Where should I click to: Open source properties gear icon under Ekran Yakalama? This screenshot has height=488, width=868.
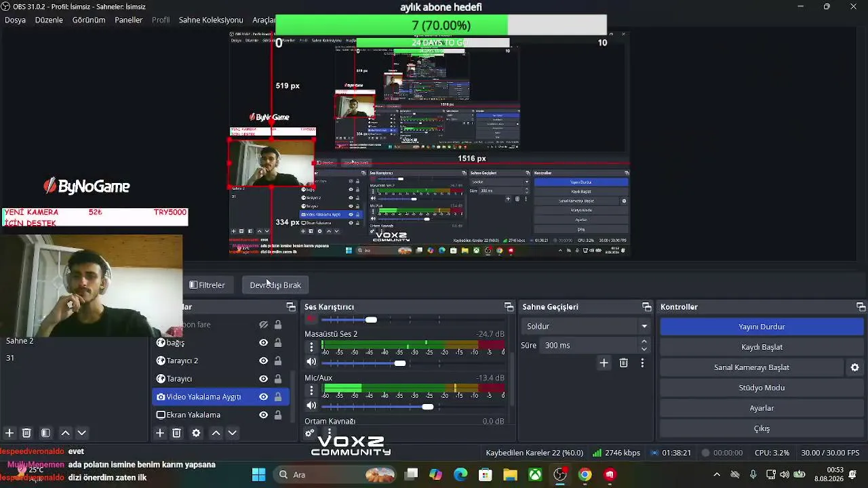click(x=196, y=433)
